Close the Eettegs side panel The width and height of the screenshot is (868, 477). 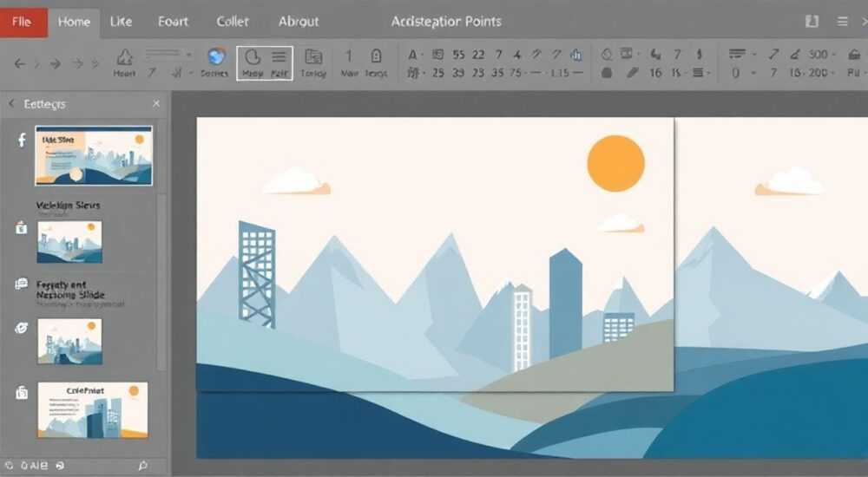click(156, 103)
